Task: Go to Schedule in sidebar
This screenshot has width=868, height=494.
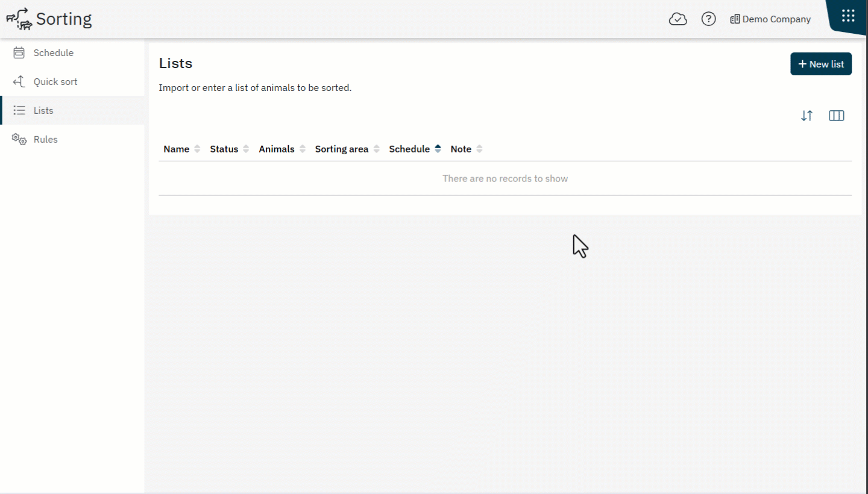Action: coord(72,53)
